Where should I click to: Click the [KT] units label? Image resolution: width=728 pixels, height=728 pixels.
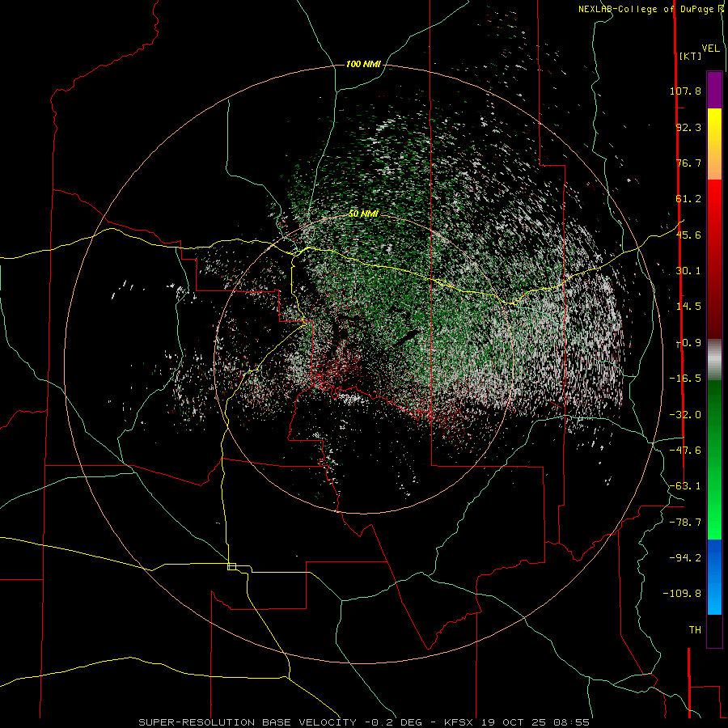691,56
